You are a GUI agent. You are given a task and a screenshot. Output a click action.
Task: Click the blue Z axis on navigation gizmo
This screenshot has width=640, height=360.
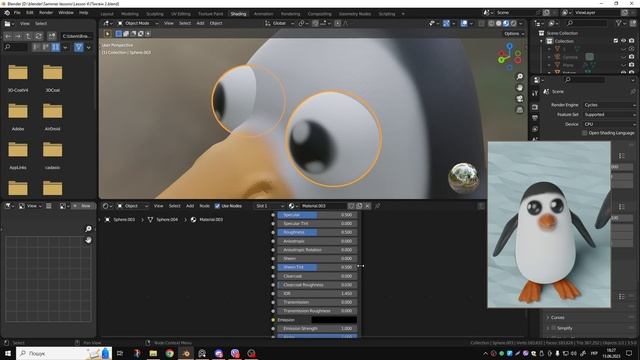pyautogui.click(x=509, y=47)
